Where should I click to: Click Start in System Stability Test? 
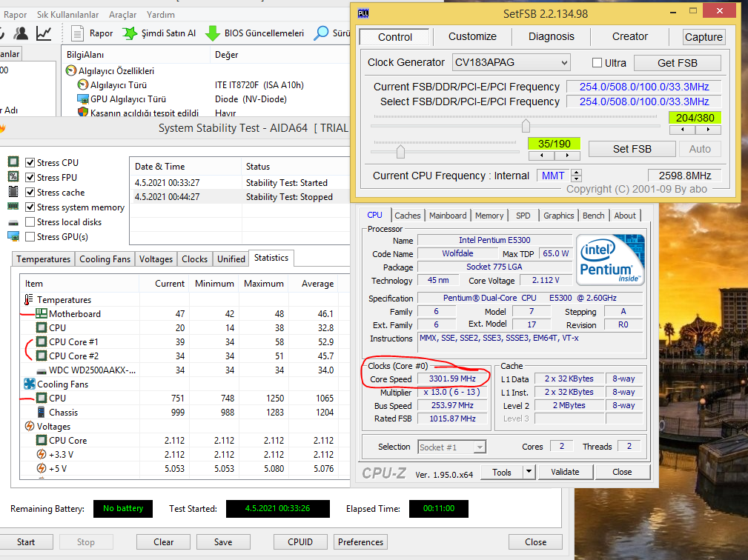[26, 542]
